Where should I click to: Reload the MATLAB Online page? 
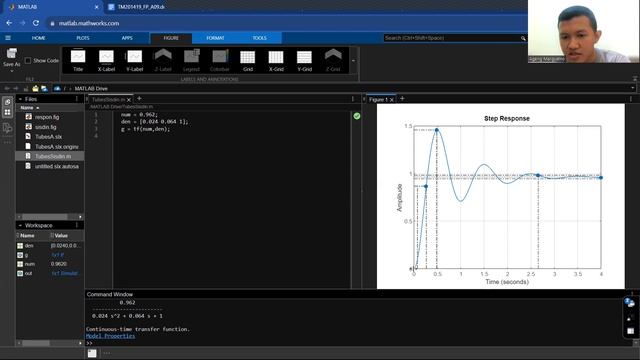tap(36, 23)
